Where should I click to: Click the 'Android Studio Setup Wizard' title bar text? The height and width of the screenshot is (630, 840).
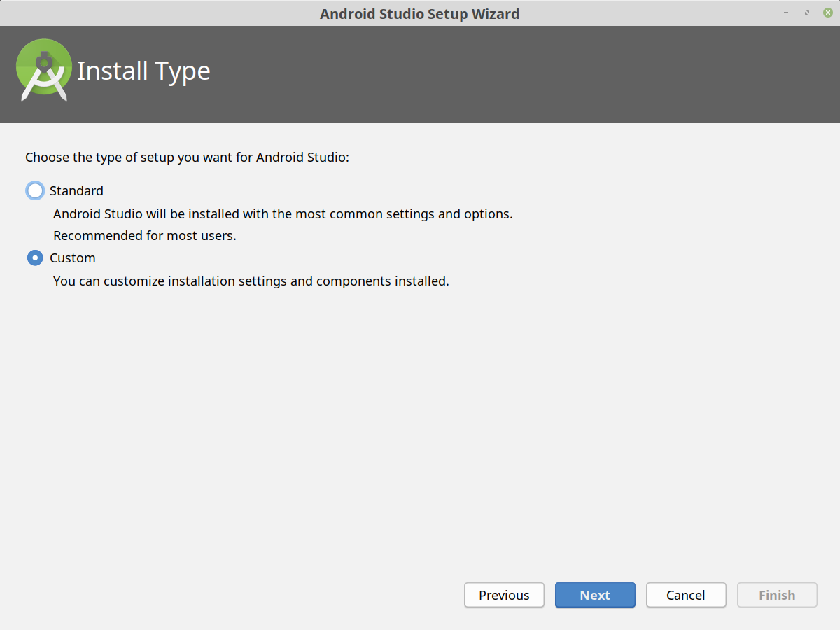420,13
